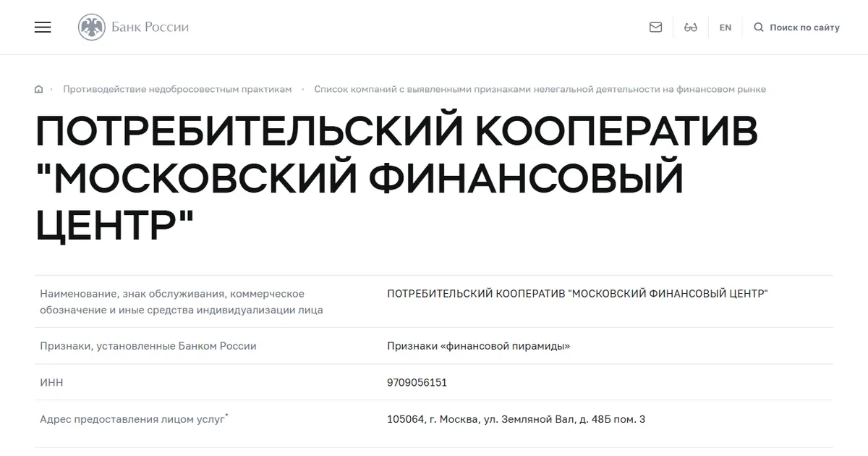Select 'Признаки «финансовой пирамиды»' value
Image resolution: width=868 pixels, height=456 pixels.
(x=479, y=346)
